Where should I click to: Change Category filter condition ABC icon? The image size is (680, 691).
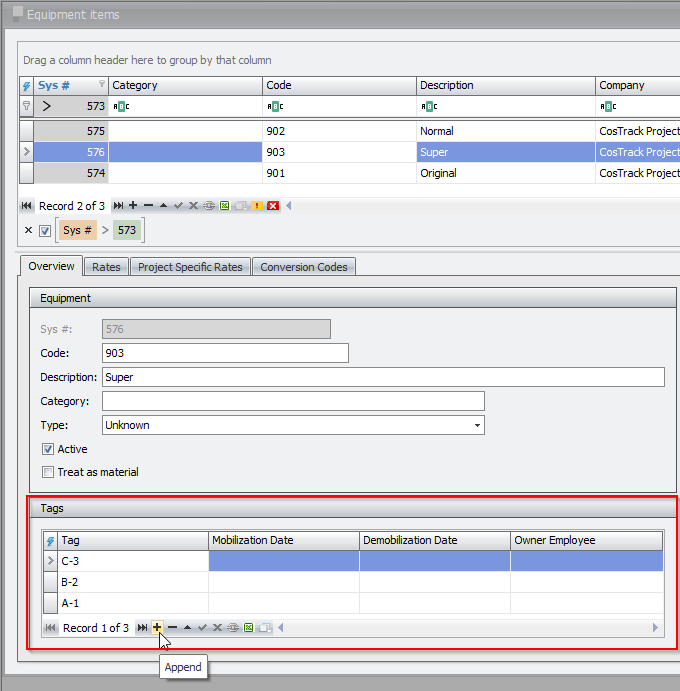(121, 106)
